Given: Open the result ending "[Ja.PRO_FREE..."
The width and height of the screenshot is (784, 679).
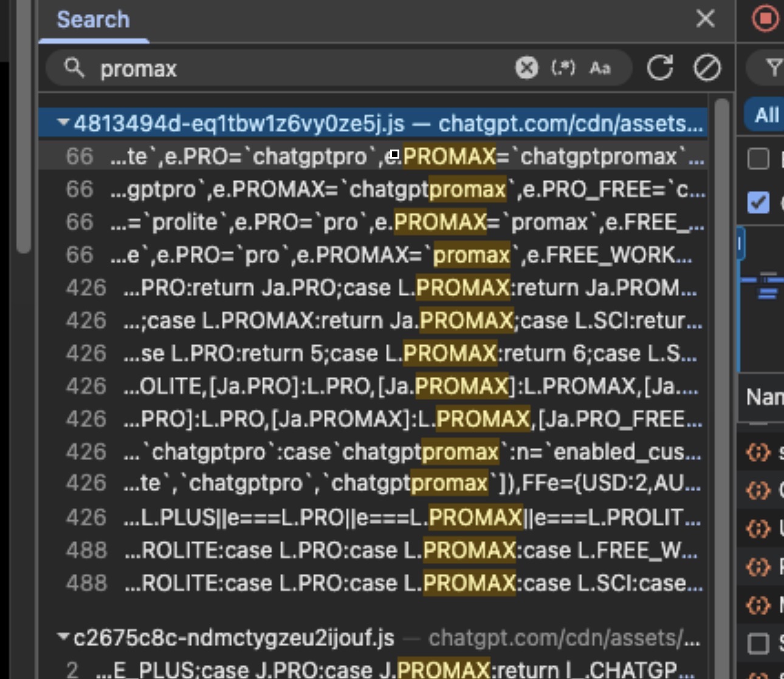Looking at the screenshot, I should tap(373, 419).
